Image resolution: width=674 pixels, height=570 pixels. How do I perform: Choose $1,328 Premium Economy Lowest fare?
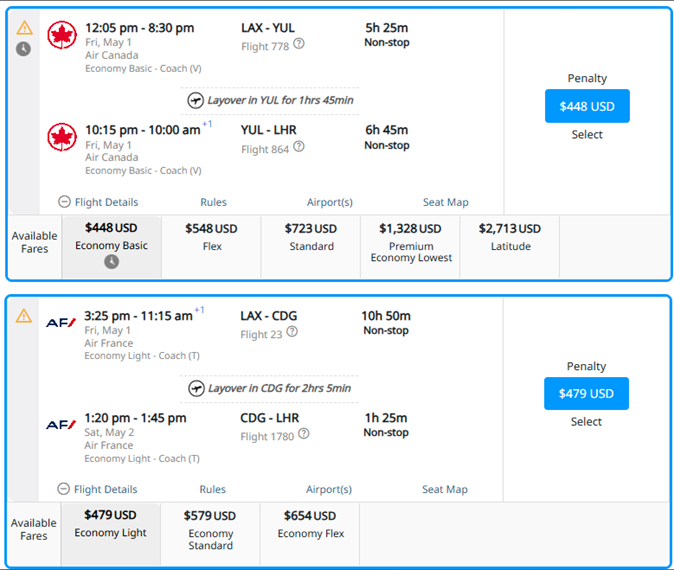coord(411,243)
